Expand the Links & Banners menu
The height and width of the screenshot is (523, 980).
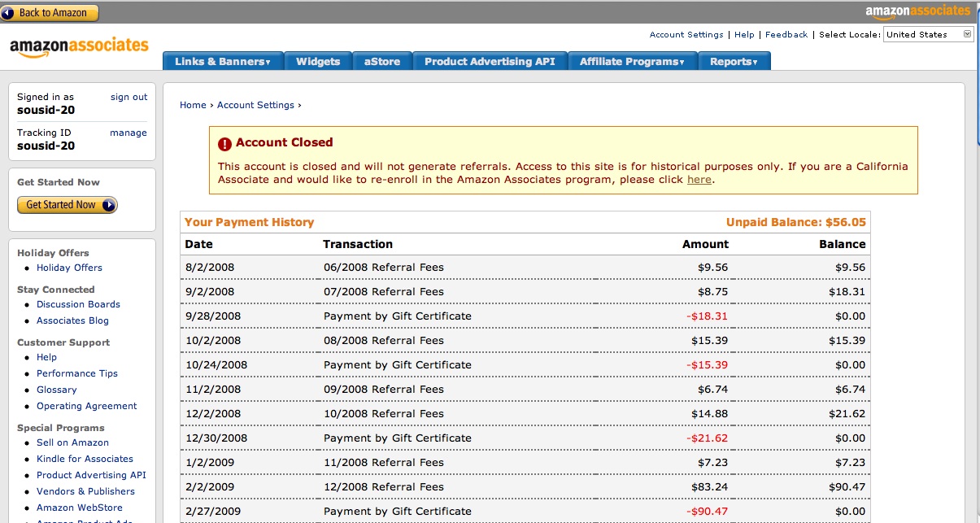pyautogui.click(x=222, y=62)
